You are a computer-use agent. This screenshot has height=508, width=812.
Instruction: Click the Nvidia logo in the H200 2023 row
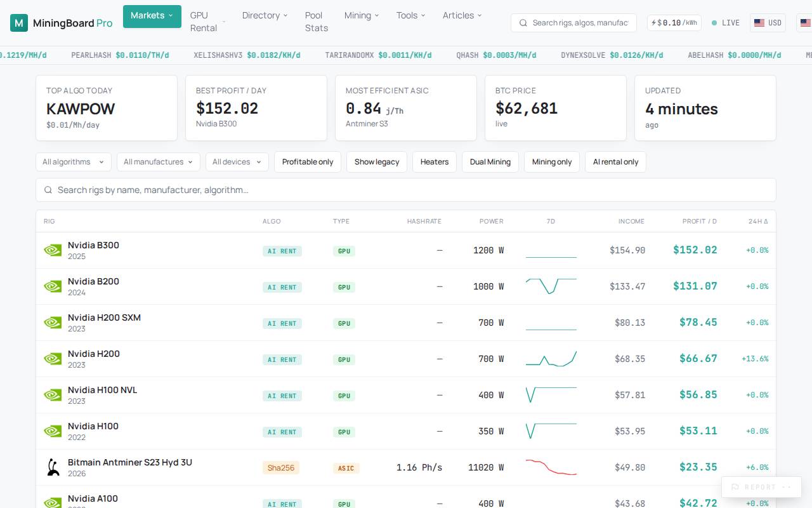click(53, 359)
